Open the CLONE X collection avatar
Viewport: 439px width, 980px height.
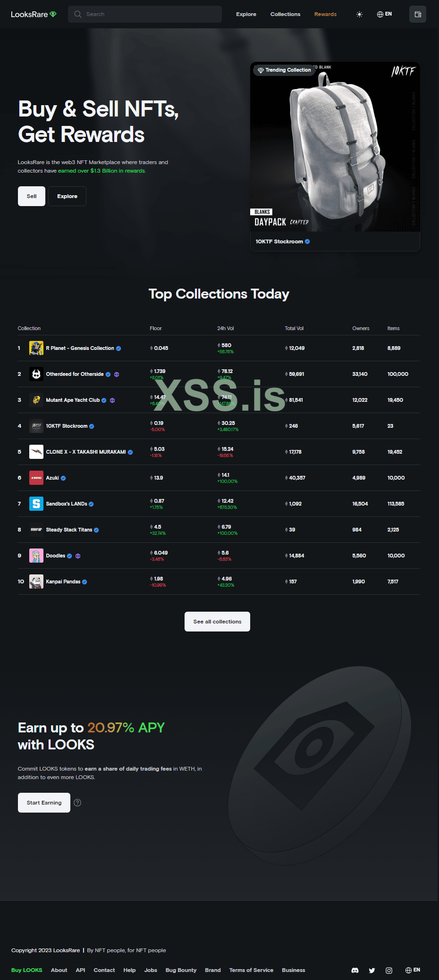click(x=36, y=452)
